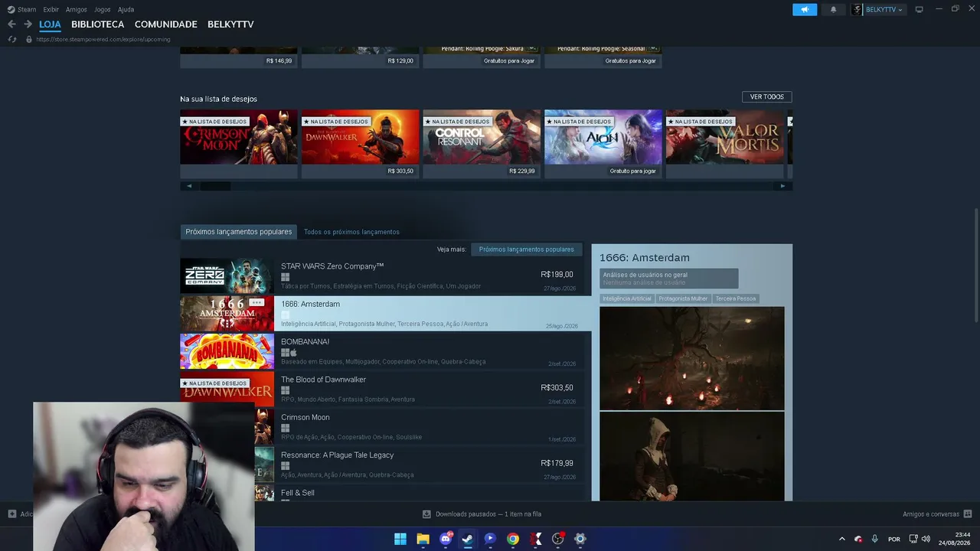Open File Explorer from the taskbar
Image resolution: width=980 pixels, height=551 pixels.
point(423,539)
